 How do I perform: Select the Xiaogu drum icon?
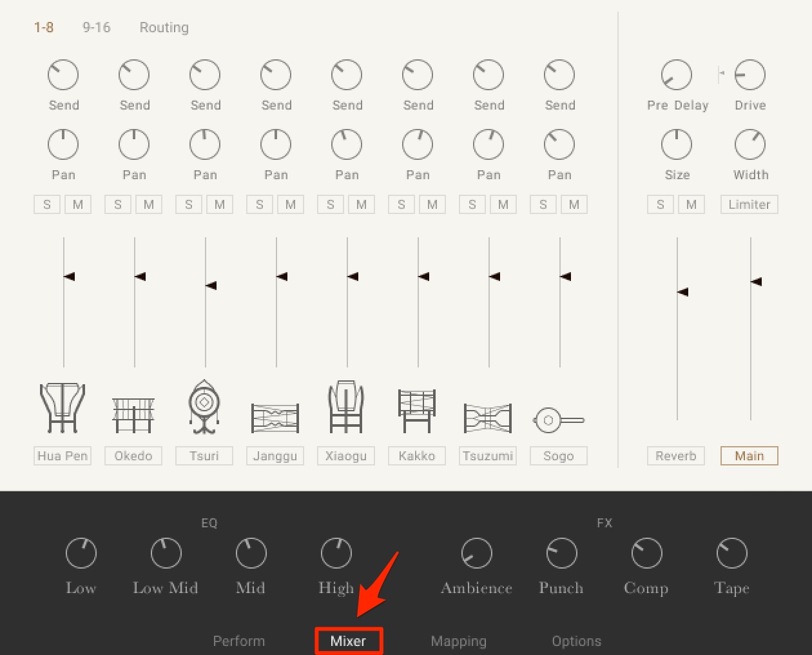coord(346,406)
